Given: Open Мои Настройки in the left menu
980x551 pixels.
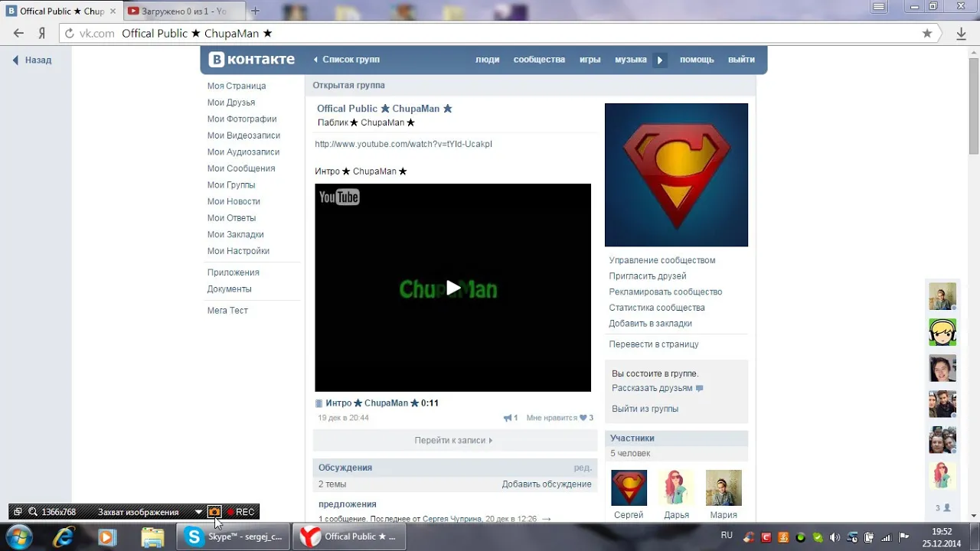Looking at the screenshot, I should click(x=238, y=251).
